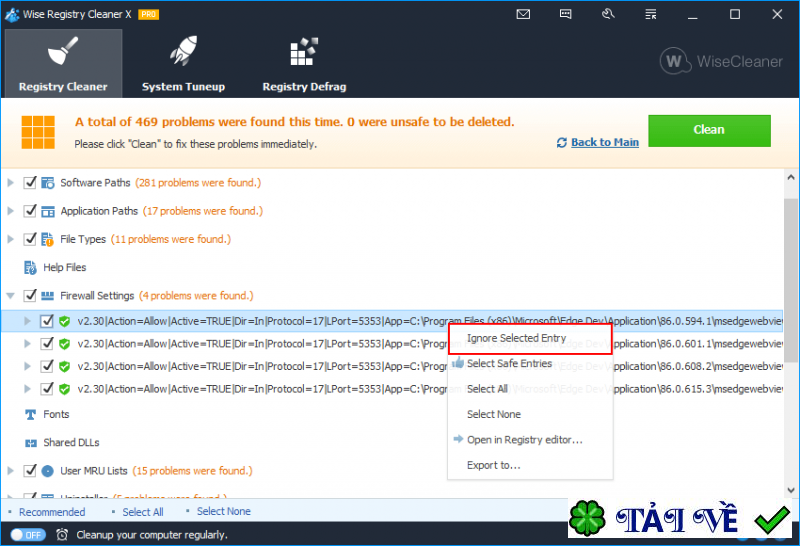Viewport: 800px width, 546px height.
Task: Click the refresh icon beside Back to Main
Action: coord(562,142)
